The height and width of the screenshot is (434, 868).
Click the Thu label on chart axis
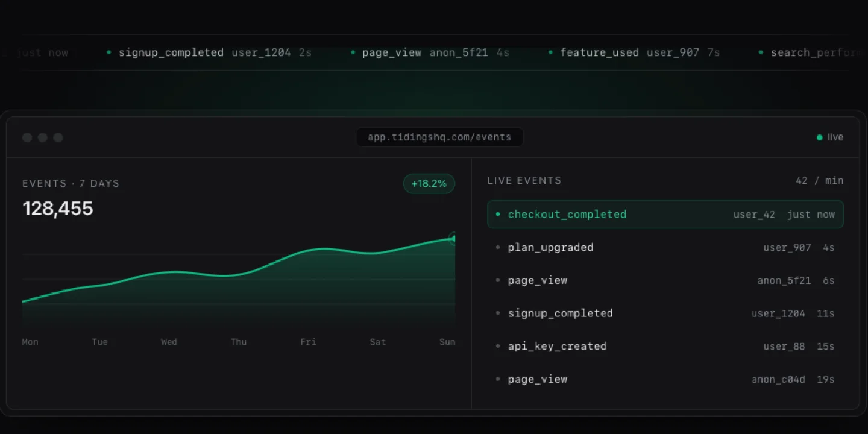[239, 342]
